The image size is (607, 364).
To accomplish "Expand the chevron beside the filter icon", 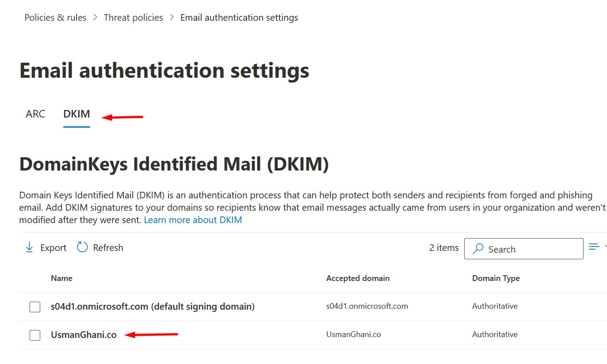I will point(605,246).
